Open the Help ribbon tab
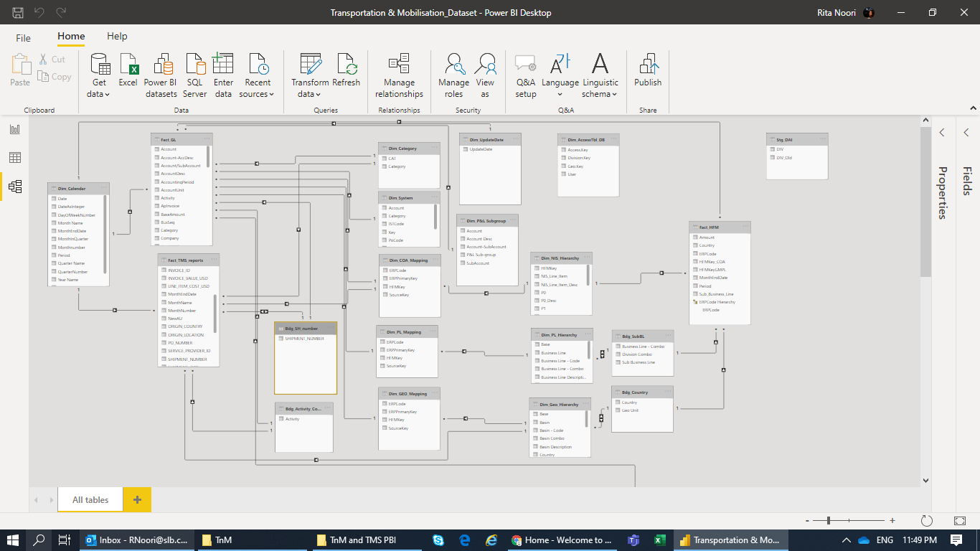980x551 pixels. (x=117, y=37)
